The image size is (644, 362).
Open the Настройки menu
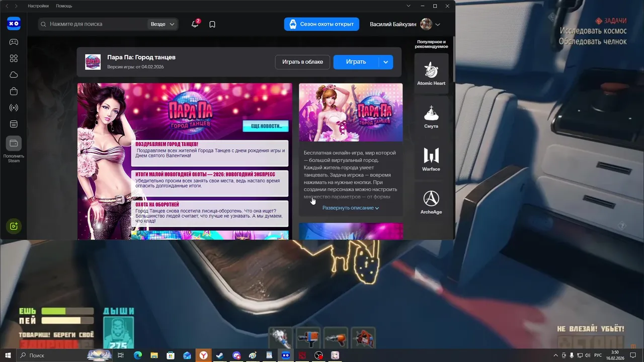pyautogui.click(x=38, y=6)
